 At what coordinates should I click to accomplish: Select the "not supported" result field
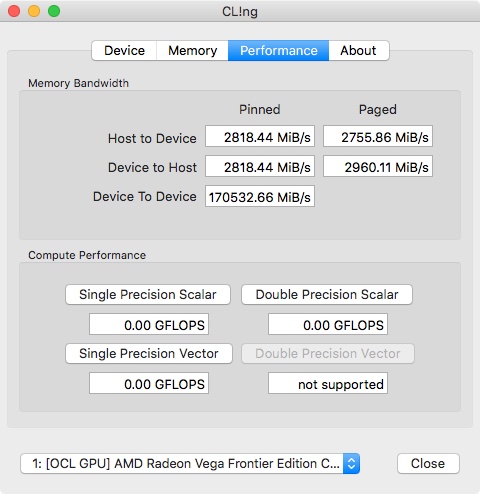point(328,383)
